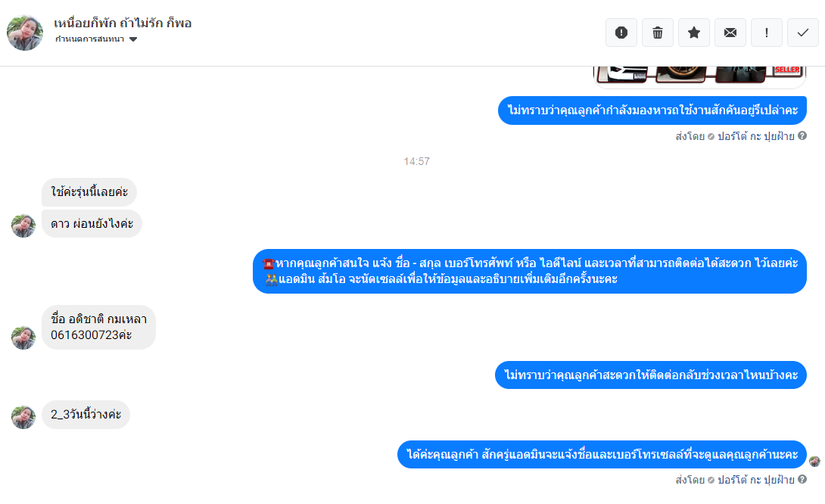Viewport: 825px width, 504px height.
Task: Mark conversation done with checkmark button
Action: click(803, 33)
